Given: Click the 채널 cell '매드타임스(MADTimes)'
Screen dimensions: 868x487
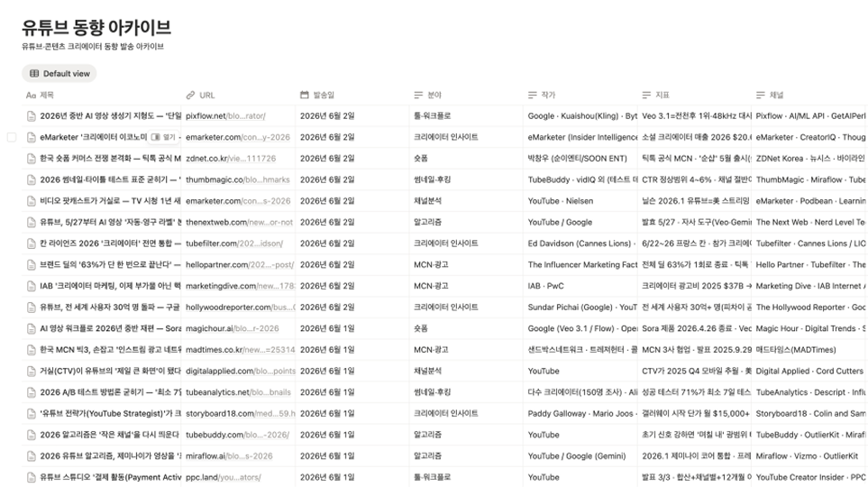Looking at the screenshot, I should coord(796,350).
